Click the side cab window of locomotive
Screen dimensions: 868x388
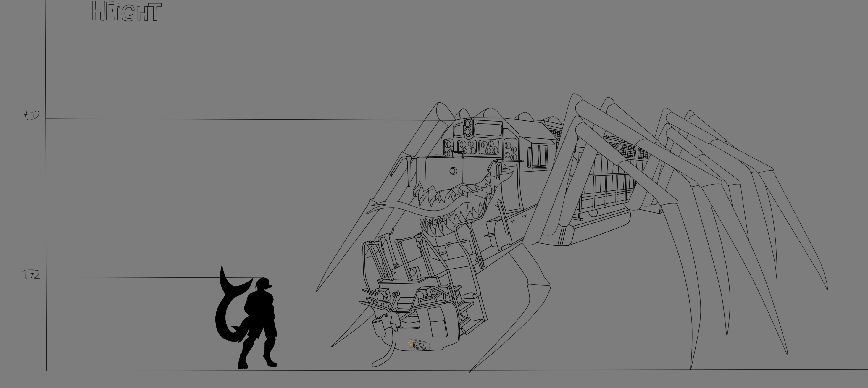click(539, 155)
